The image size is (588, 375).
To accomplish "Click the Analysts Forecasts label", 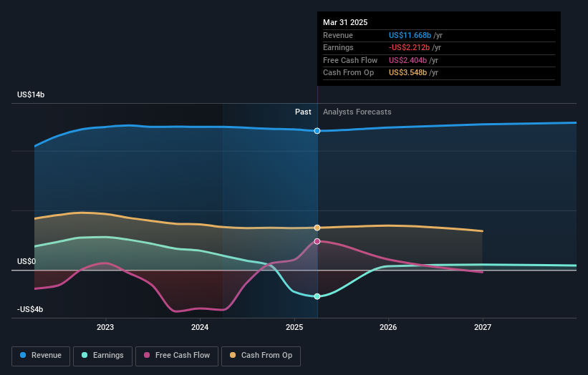I will [x=357, y=112].
